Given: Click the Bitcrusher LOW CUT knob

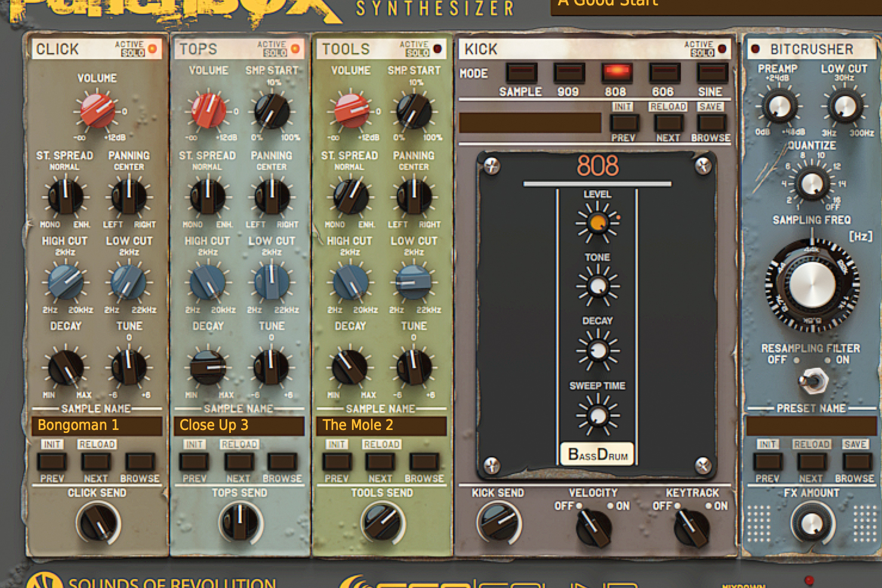Looking at the screenshot, I should [844, 107].
